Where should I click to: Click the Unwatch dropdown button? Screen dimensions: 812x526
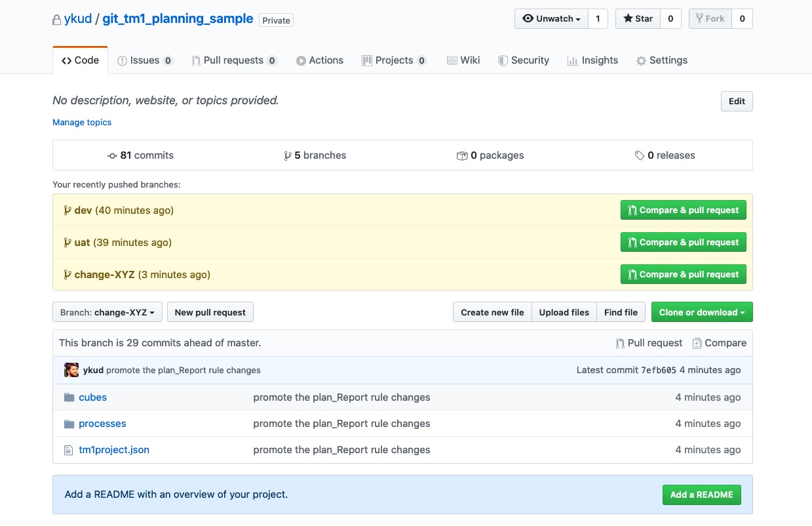click(551, 19)
